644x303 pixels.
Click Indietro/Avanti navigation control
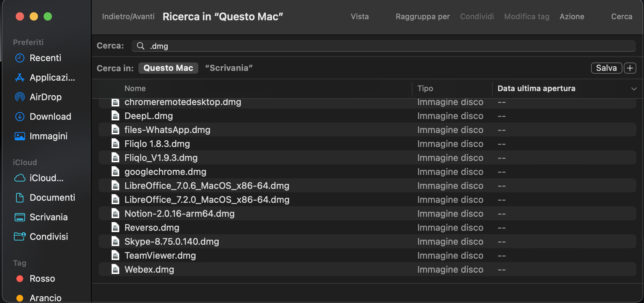coord(128,17)
